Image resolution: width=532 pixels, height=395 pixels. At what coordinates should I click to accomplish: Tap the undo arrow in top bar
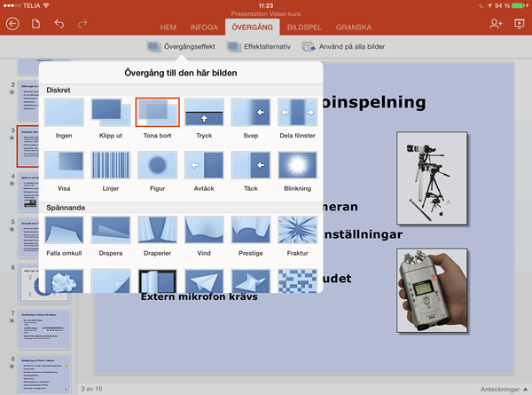pos(59,24)
